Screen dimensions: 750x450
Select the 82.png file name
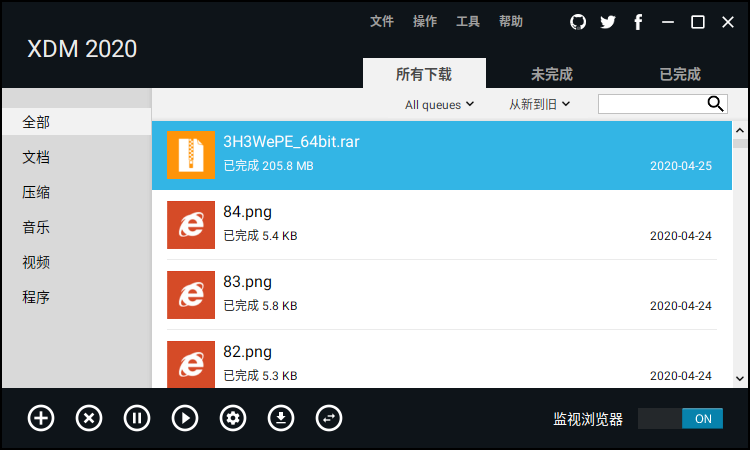click(x=247, y=351)
